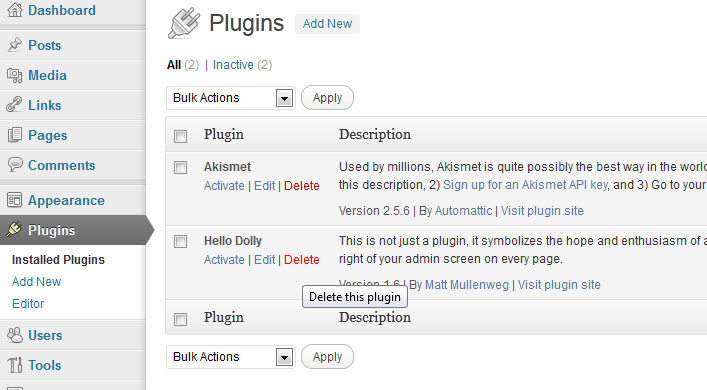This screenshot has height=390, width=707.
Task: Tick the Hello Dolly plugin checkbox
Action: pos(180,242)
